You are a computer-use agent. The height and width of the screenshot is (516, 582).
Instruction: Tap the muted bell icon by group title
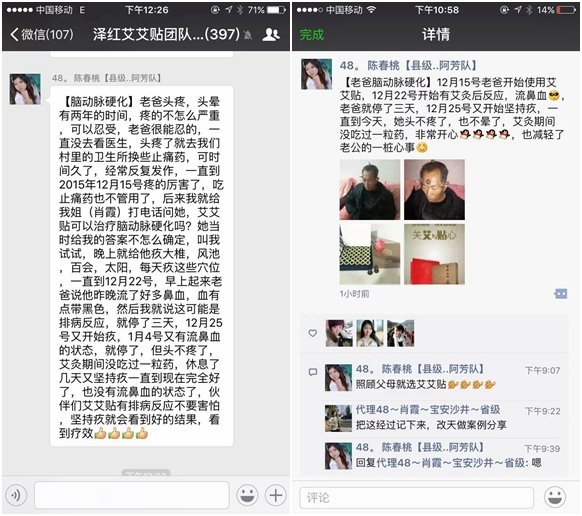coord(248,35)
